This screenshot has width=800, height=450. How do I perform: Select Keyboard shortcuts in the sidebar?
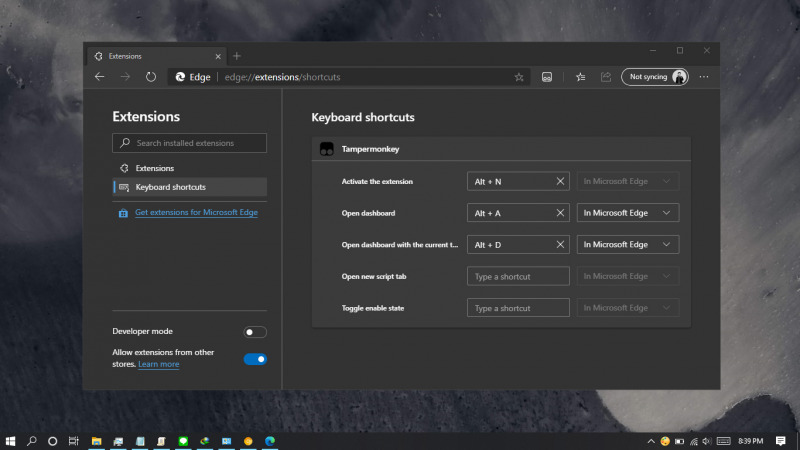(189, 187)
